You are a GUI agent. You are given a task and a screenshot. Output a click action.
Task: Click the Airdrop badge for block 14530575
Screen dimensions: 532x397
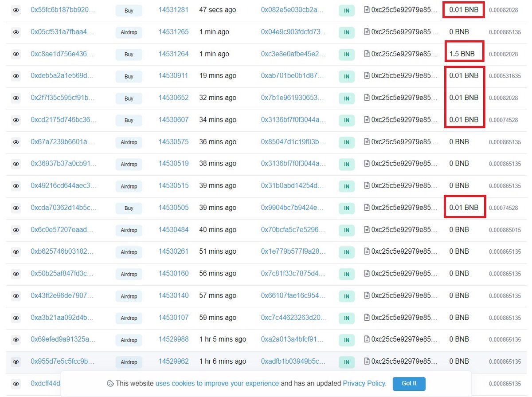[x=129, y=142]
